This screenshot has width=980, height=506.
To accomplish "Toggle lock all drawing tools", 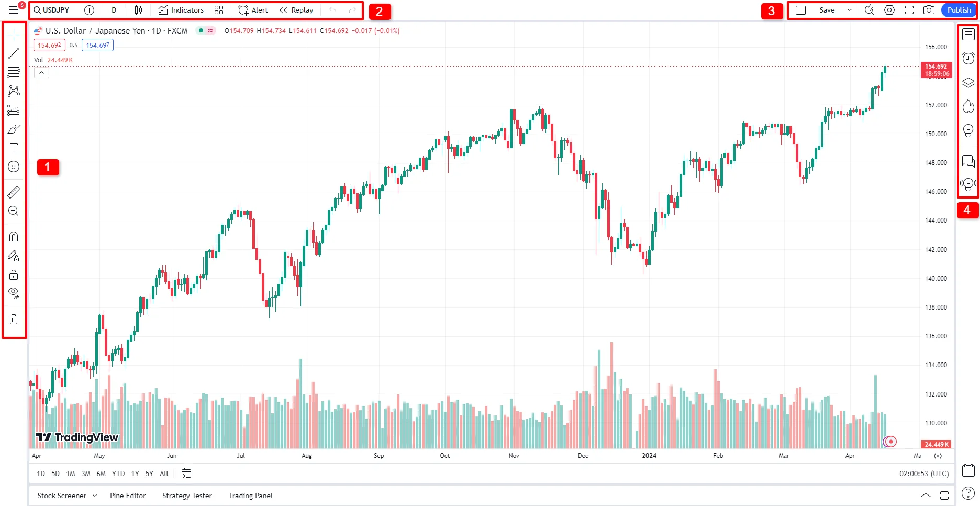I will (x=14, y=275).
